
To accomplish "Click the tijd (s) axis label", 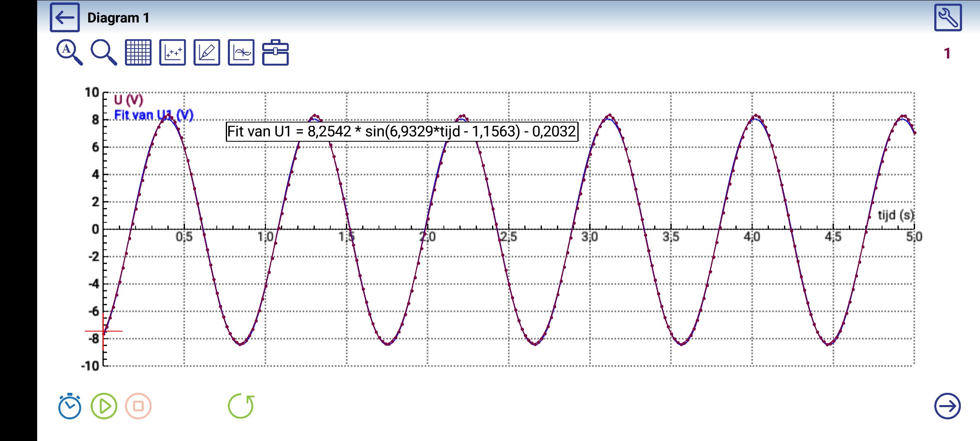I will pyautogui.click(x=895, y=215).
